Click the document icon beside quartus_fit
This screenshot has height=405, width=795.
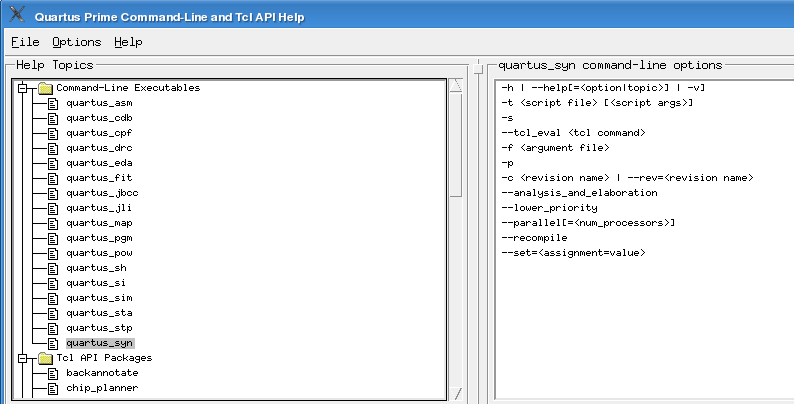[53, 178]
